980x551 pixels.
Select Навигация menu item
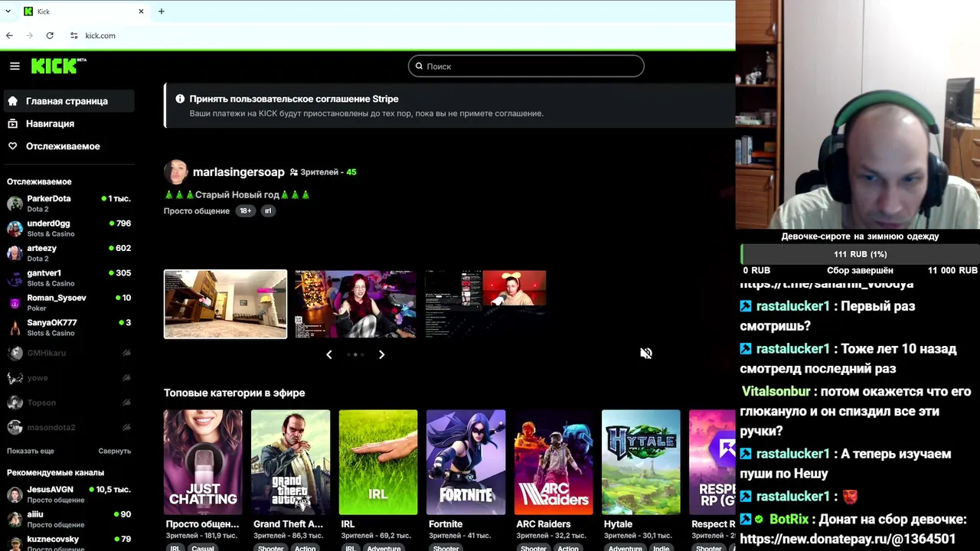(x=69, y=123)
